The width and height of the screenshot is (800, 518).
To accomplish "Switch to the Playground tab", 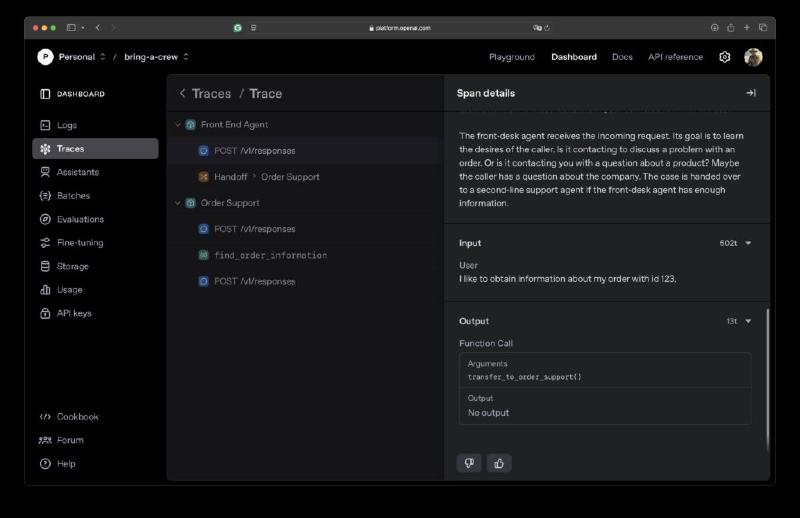I will coord(512,57).
